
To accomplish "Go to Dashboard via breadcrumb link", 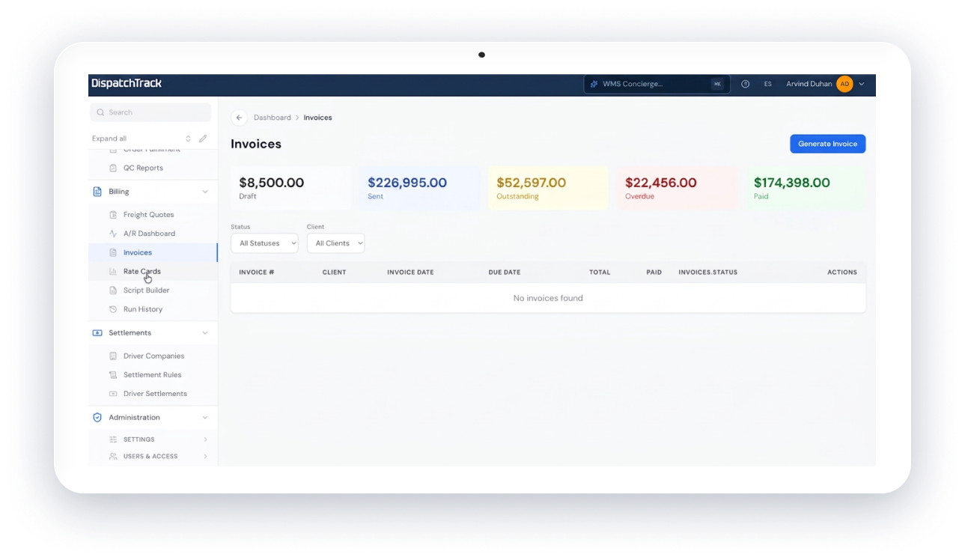I will click(273, 118).
